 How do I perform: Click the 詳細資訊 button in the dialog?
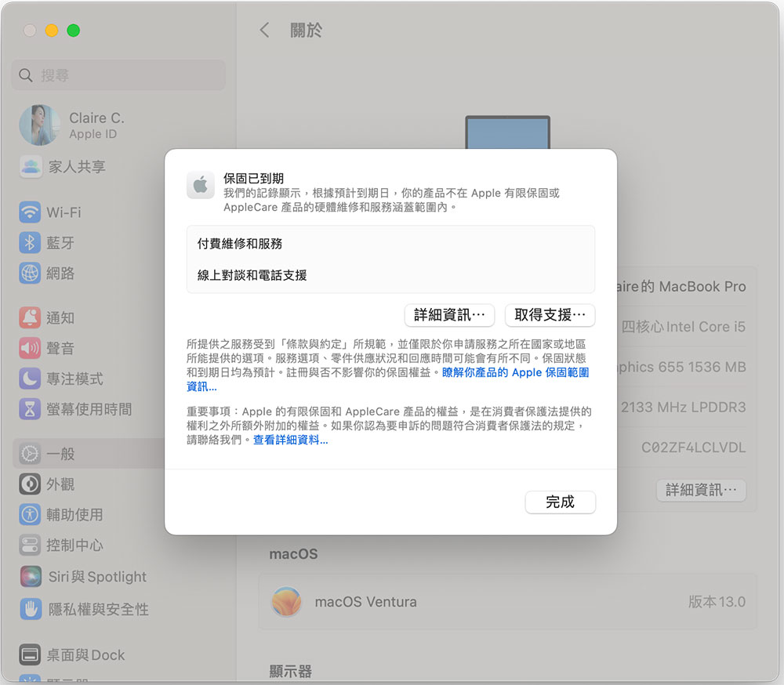coord(449,315)
